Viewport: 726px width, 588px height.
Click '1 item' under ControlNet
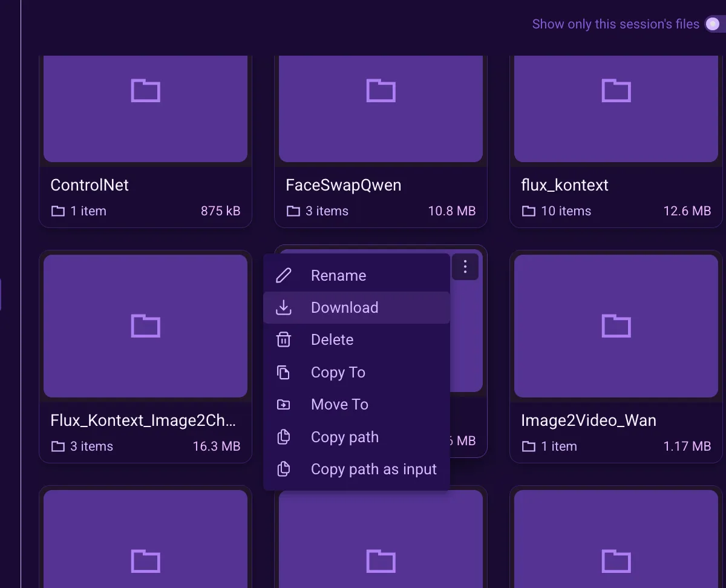point(88,211)
